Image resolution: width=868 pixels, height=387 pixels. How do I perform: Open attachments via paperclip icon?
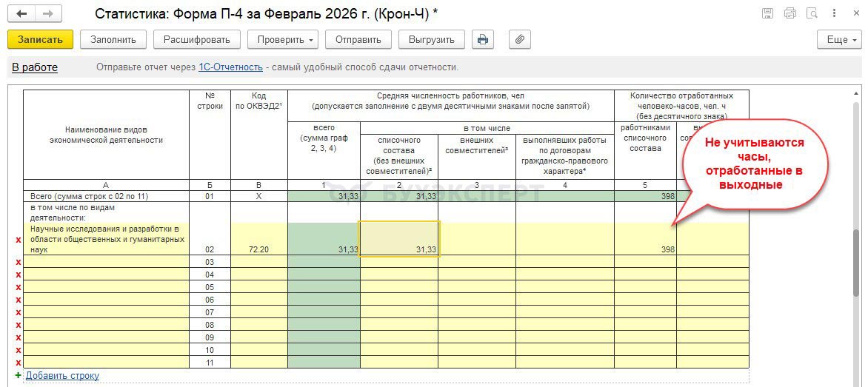click(x=519, y=40)
